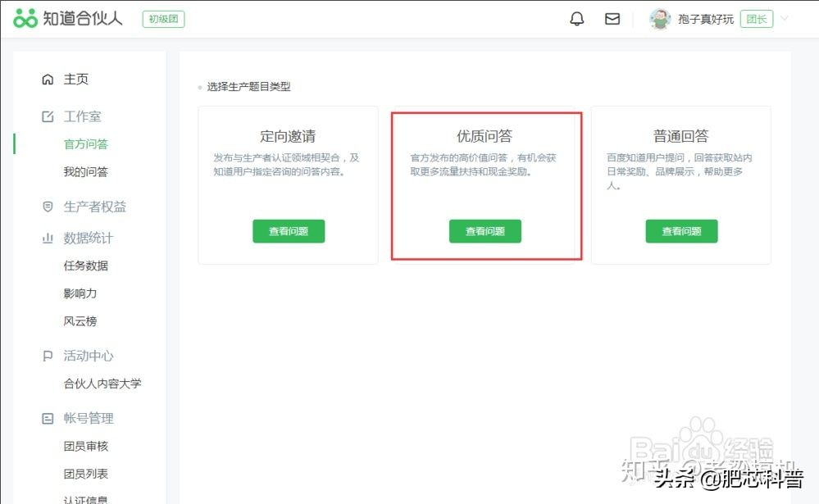Click 查看问题 under 定向邀请
819x504 pixels.
click(289, 231)
